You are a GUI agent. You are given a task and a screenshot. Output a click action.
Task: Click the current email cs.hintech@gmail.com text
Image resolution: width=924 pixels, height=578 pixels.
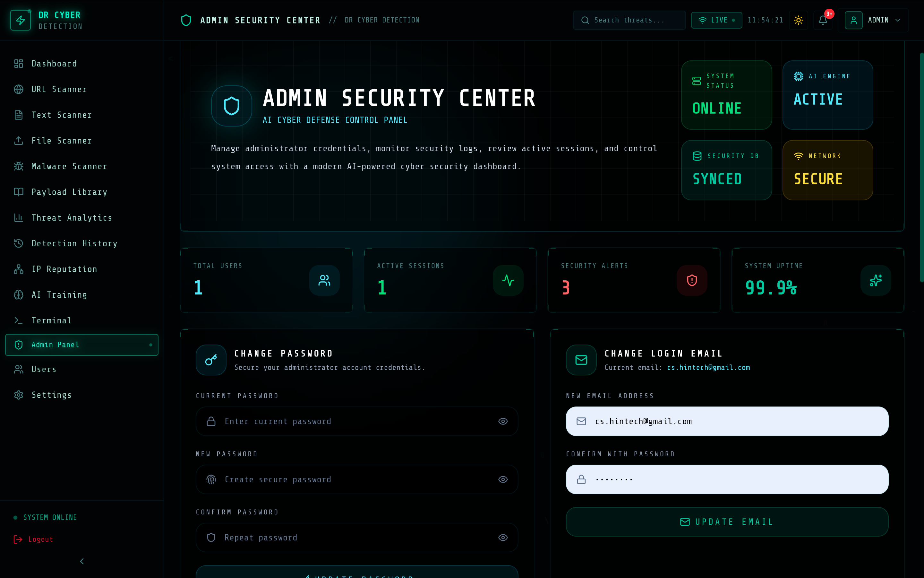tap(708, 367)
